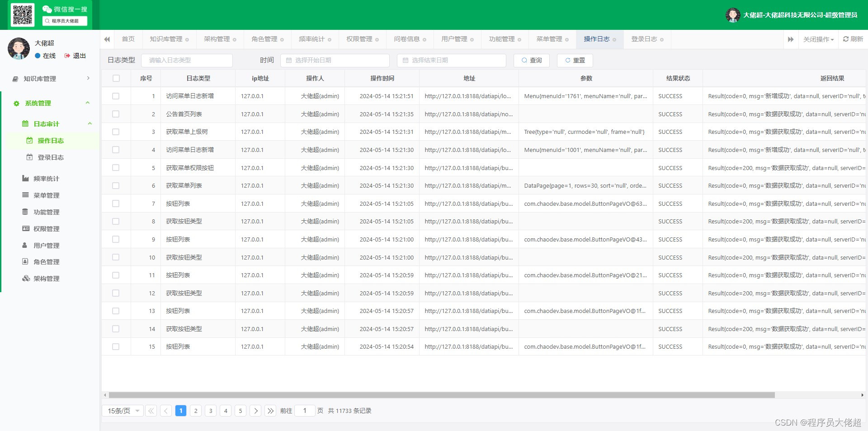The width and height of the screenshot is (868, 431).
Task: Close the 登录日志 tab via its dot icon
Action: coord(662,40)
